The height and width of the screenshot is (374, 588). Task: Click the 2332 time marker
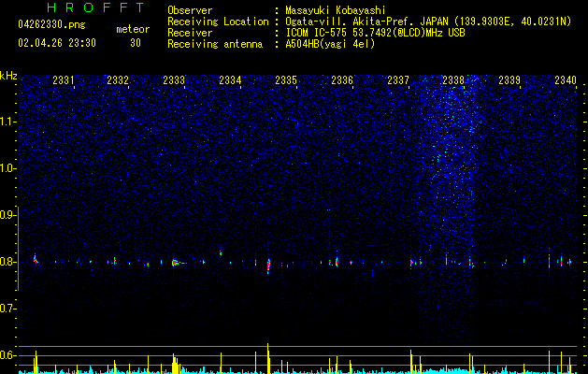118,80
